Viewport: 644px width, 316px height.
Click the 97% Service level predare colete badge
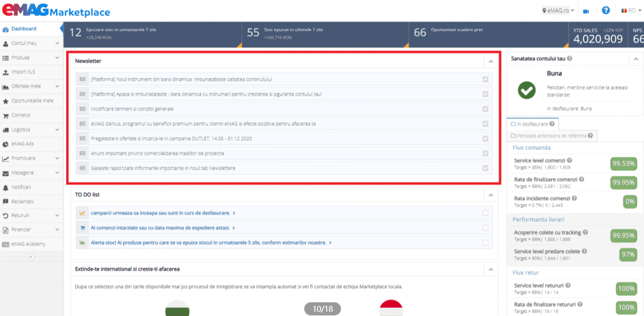tap(628, 254)
